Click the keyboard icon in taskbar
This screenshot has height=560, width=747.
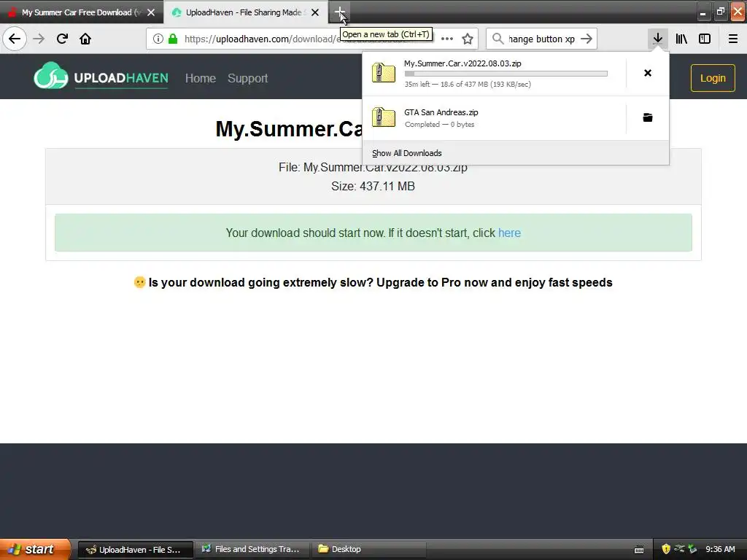click(x=639, y=550)
